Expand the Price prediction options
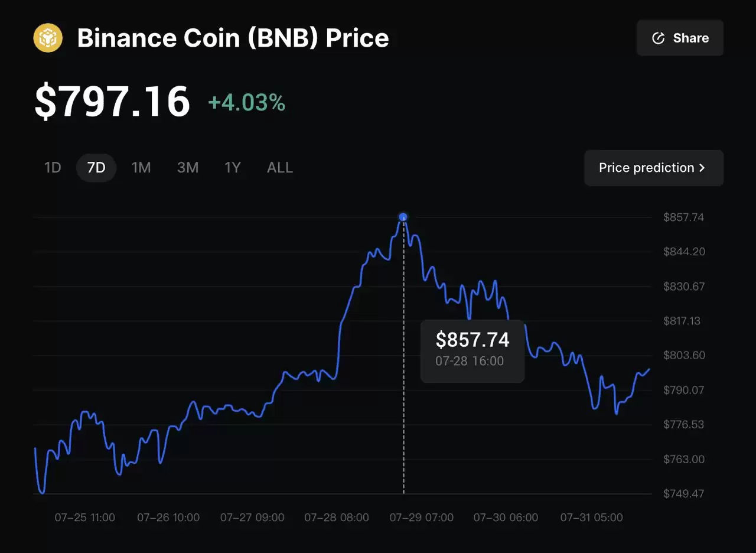Viewport: 756px width, 553px height. tap(653, 168)
